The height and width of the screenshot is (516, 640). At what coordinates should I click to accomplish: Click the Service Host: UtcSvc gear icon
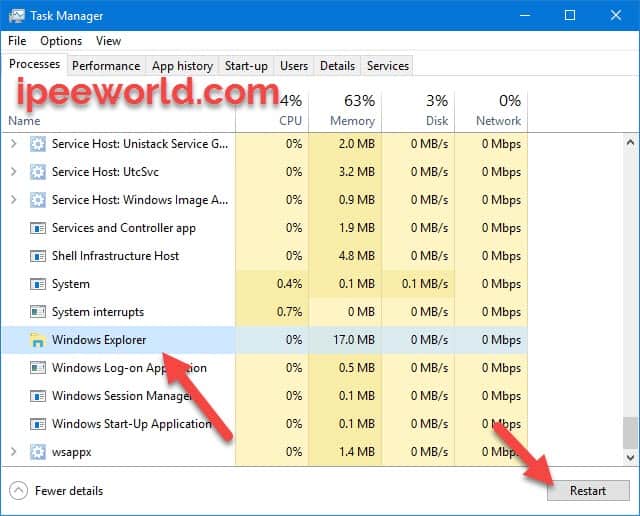tap(38, 172)
